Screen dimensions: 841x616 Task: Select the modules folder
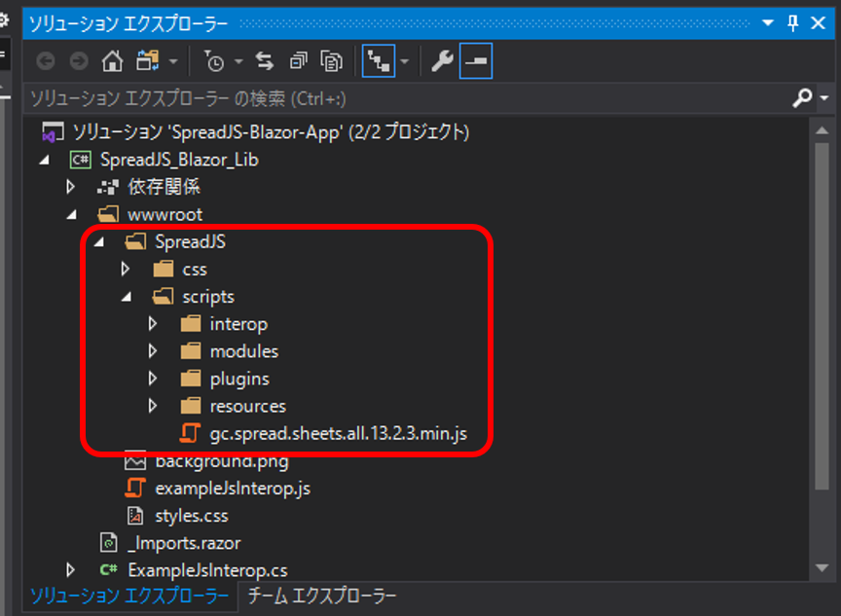244,351
